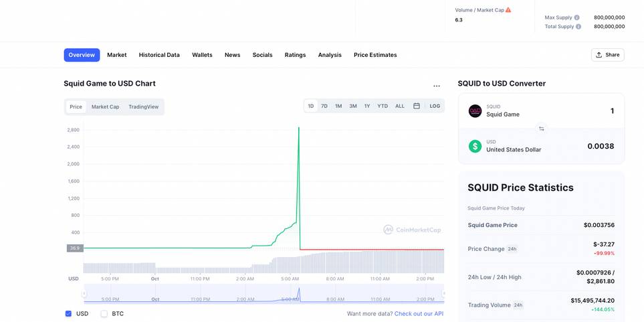Click the SQUID amount input field
Screen dimensions: 644x322
pyautogui.click(x=588, y=111)
